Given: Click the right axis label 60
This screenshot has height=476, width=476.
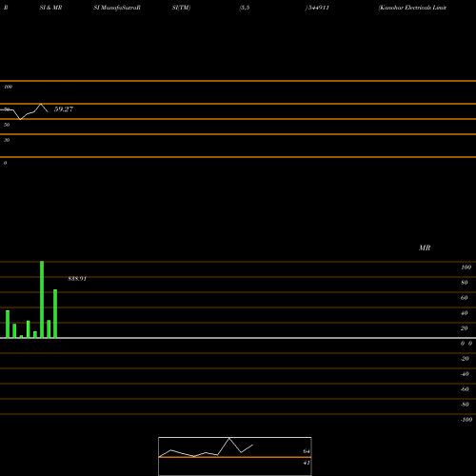Looking at the screenshot, I should (x=465, y=298).
